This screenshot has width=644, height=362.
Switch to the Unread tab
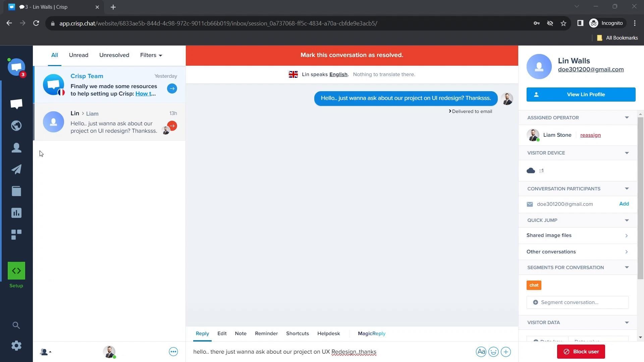pos(78,55)
